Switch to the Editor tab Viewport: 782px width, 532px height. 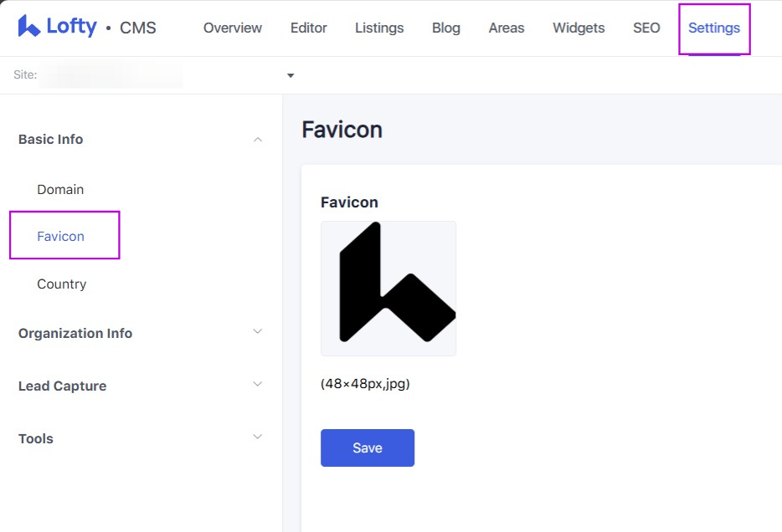click(x=308, y=28)
